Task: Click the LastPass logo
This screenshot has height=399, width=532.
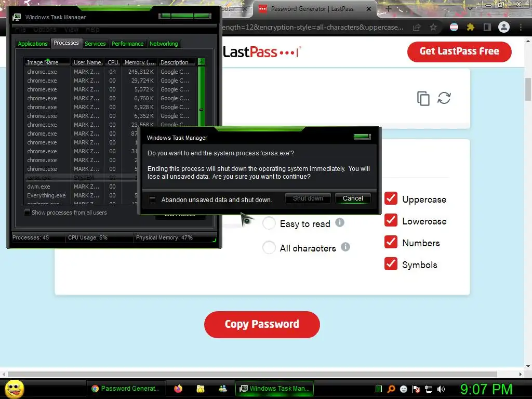Action: point(262,52)
